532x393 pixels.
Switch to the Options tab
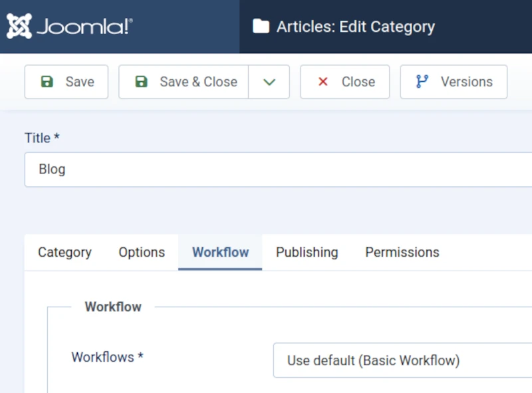point(141,252)
